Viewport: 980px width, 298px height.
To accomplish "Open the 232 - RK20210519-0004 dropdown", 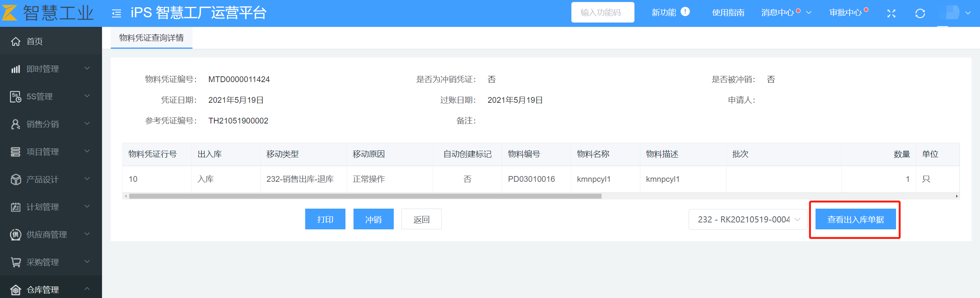I will click(x=748, y=219).
